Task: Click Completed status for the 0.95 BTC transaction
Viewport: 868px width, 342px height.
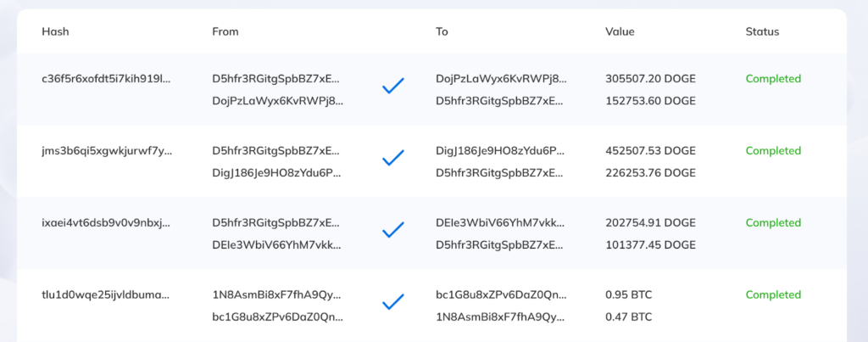Action: [x=773, y=295]
